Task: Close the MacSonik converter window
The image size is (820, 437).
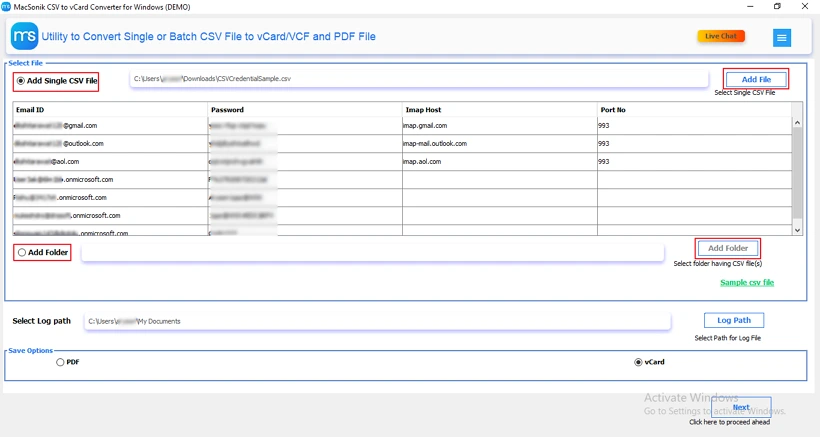Action: (805, 6)
